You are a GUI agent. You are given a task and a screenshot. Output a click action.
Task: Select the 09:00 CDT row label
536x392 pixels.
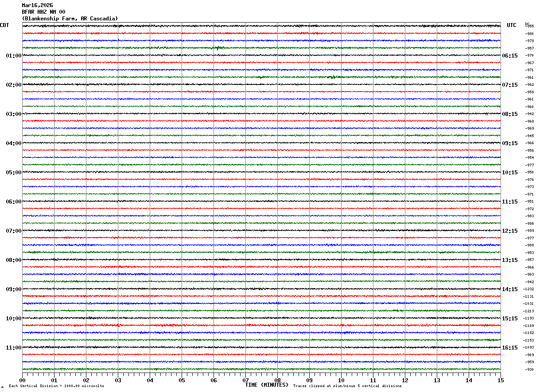point(14,289)
